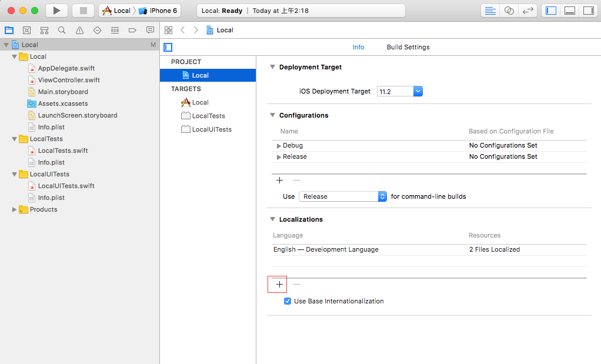Show the standard editor
The width and height of the screenshot is (601, 364).
(x=490, y=11)
